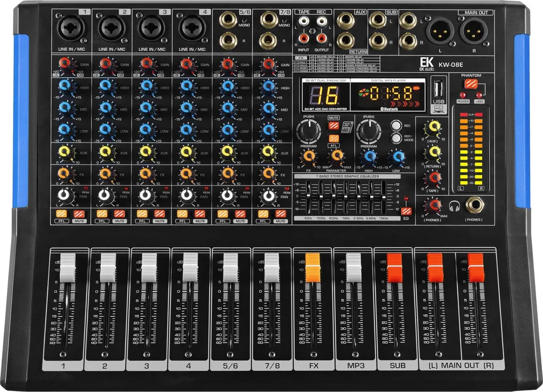Click the red Rec Output R RCA jack

tap(321, 38)
